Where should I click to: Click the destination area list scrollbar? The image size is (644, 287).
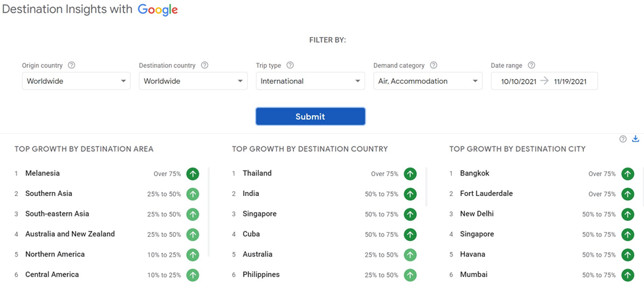pyautogui.click(x=209, y=212)
